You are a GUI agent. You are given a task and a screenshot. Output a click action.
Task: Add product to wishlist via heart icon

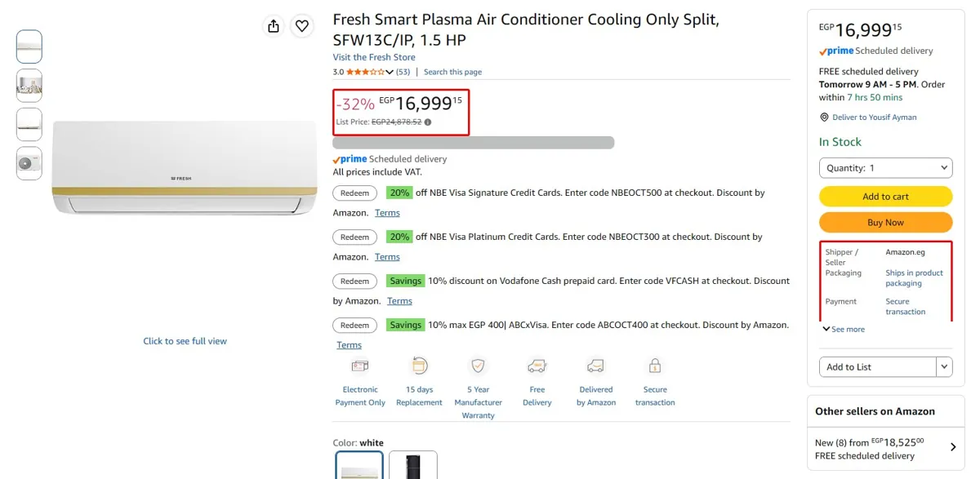(x=302, y=26)
